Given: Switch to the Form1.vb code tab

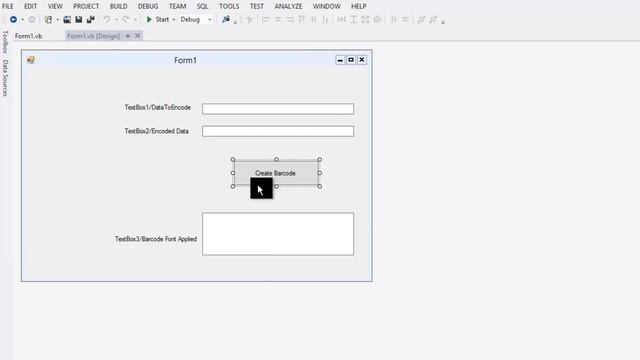Looking at the screenshot, I should pyautogui.click(x=29, y=36).
